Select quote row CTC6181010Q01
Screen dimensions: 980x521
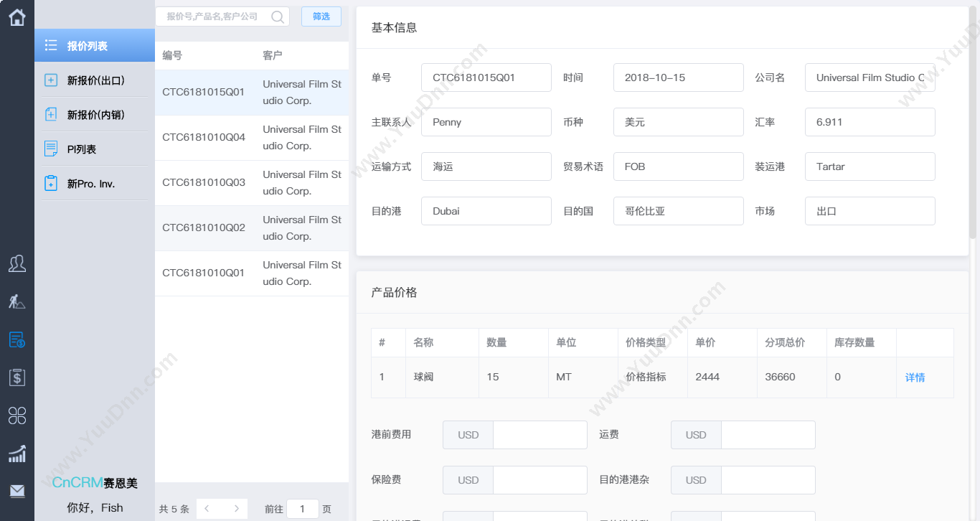(x=252, y=273)
